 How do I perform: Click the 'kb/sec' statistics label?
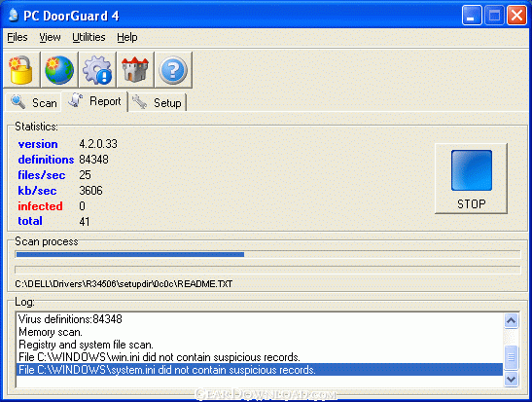pyautogui.click(x=37, y=191)
